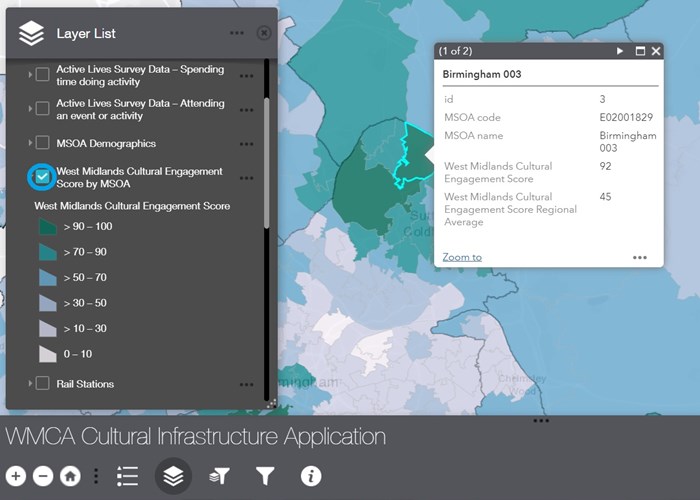700x500 pixels.
Task: Expand the MSOA Demographics layer arrow
Action: tap(30, 143)
